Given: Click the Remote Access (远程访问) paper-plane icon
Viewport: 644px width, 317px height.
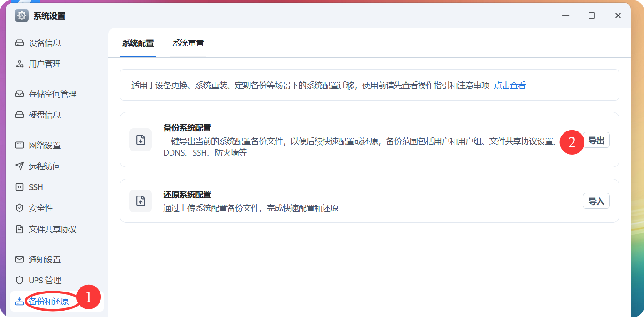Looking at the screenshot, I should coord(20,166).
